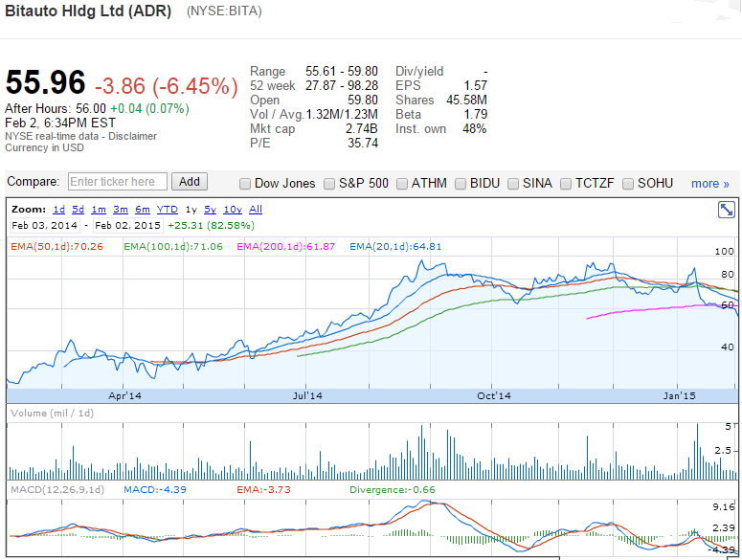Edit the start date Feb 03, 2014
The image size is (742, 560).
click(44, 226)
